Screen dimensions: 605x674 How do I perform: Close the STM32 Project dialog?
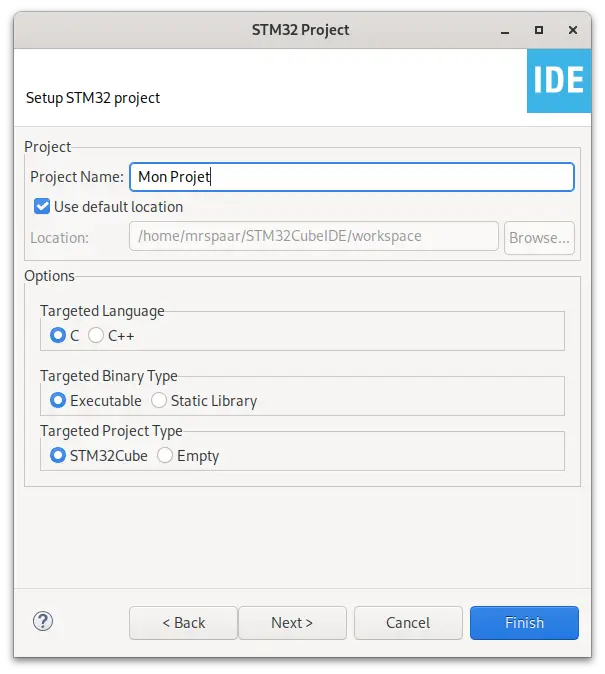(x=575, y=29)
